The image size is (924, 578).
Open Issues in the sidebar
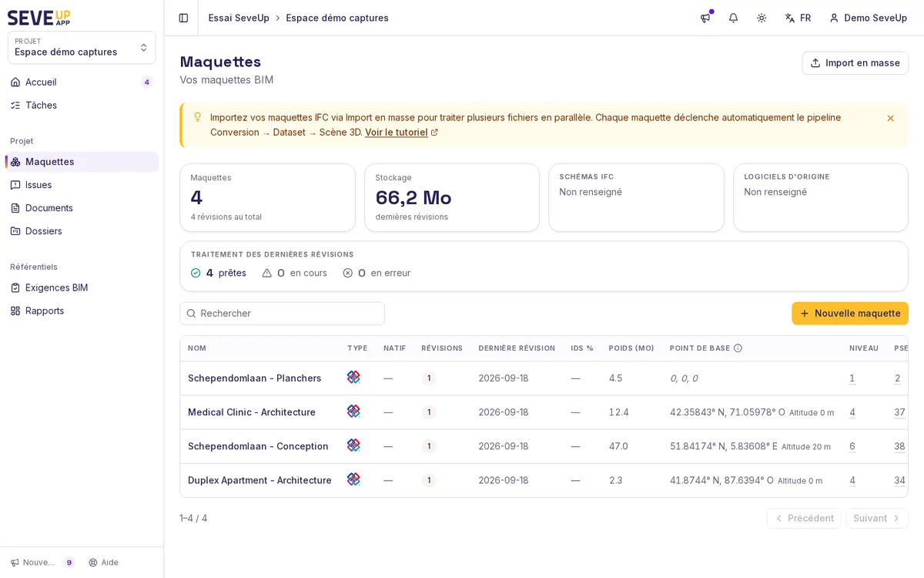(82, 185)
